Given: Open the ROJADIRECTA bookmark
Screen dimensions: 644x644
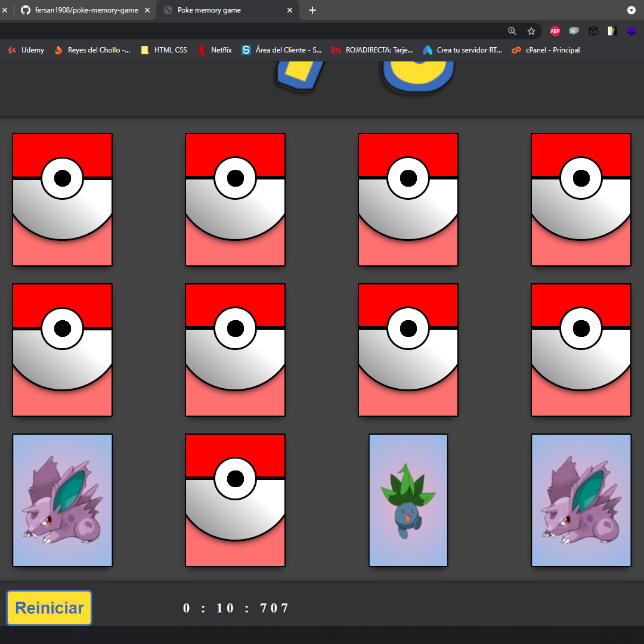Looking at the screenshot, I should pyautogui.click(x=371, y=50).
